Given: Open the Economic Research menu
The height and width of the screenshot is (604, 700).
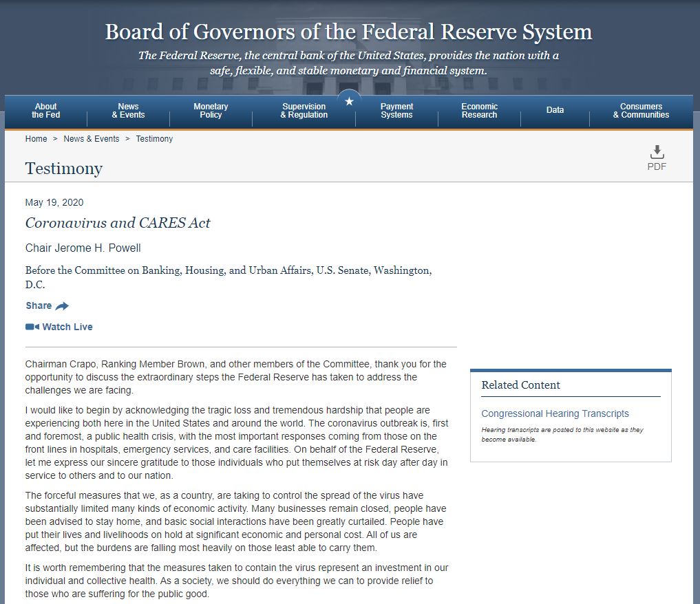Looking at the screenshot, I should click(479, 111).
